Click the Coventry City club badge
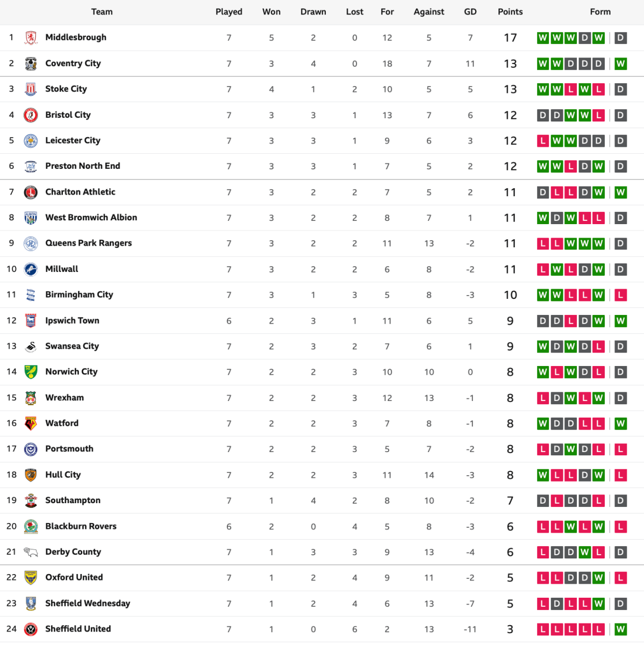 (x=31, y=63)
